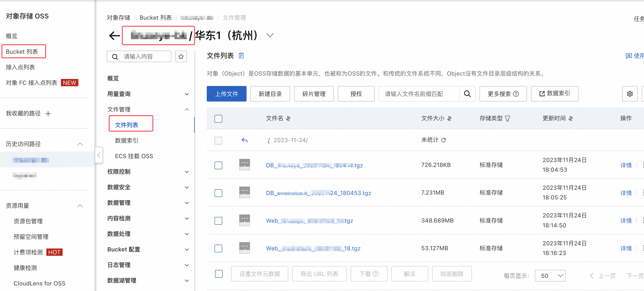Click the file prefix search magnifier button

click(467, 94)
